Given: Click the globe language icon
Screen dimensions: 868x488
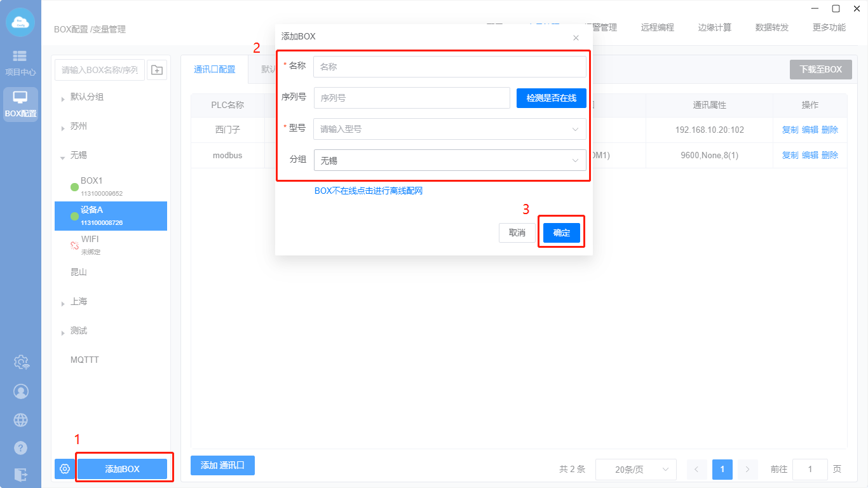Looking at the screenshot, I should pyautogui.click(x=21, y=420).
